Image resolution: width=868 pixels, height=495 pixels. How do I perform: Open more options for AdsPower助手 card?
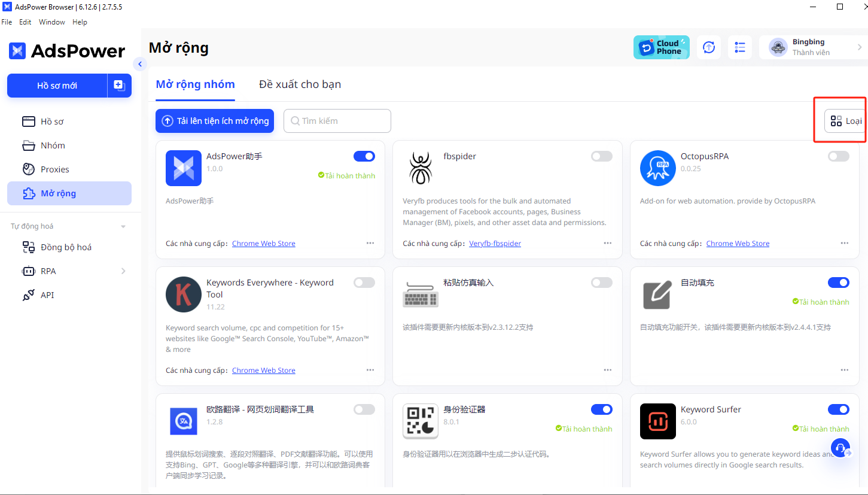[370, 243]
